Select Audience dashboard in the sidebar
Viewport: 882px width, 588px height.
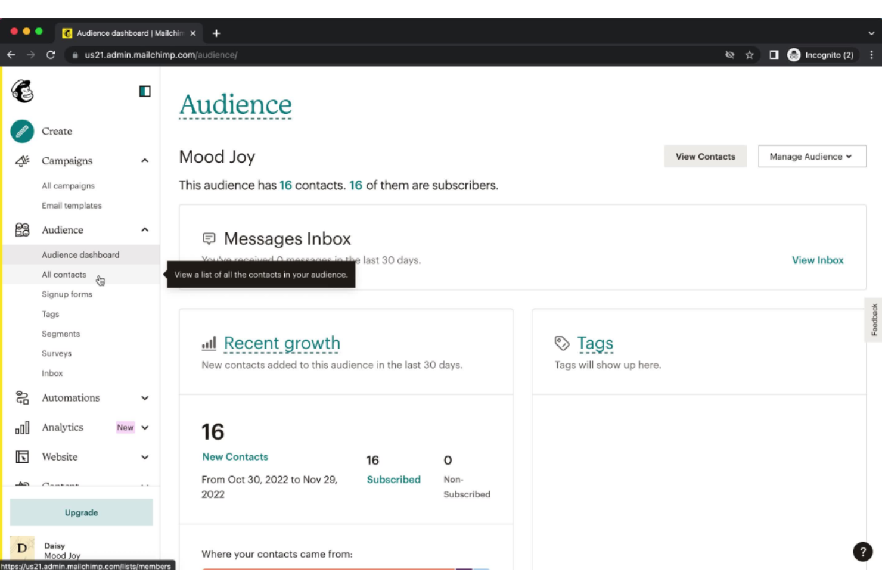tap(80, 255)
